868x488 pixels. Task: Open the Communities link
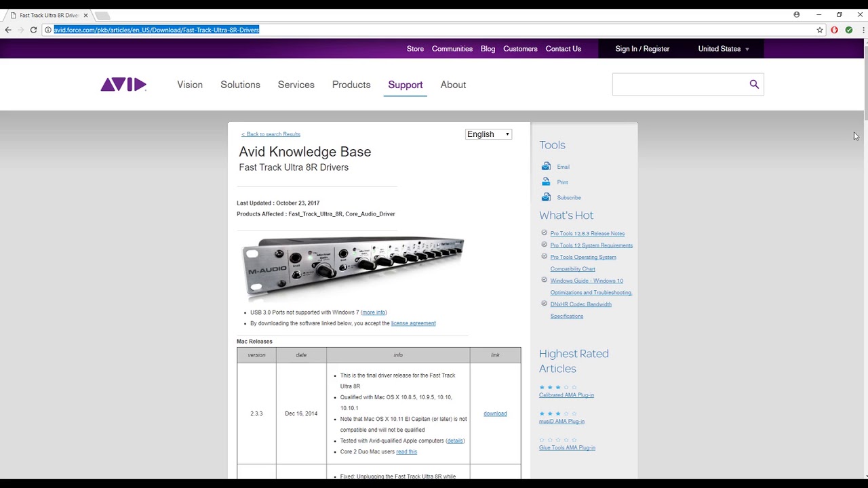pyautogui.click(x=452, y=49)
